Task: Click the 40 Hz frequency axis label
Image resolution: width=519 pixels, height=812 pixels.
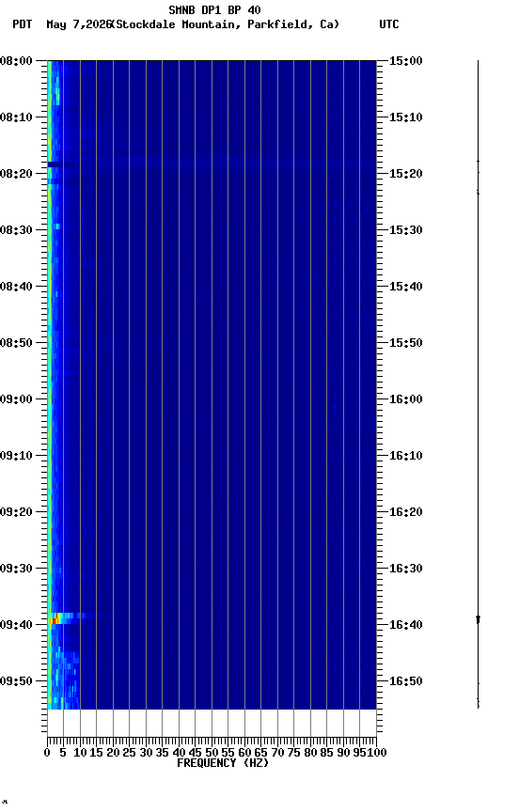Action: [180, 753]
